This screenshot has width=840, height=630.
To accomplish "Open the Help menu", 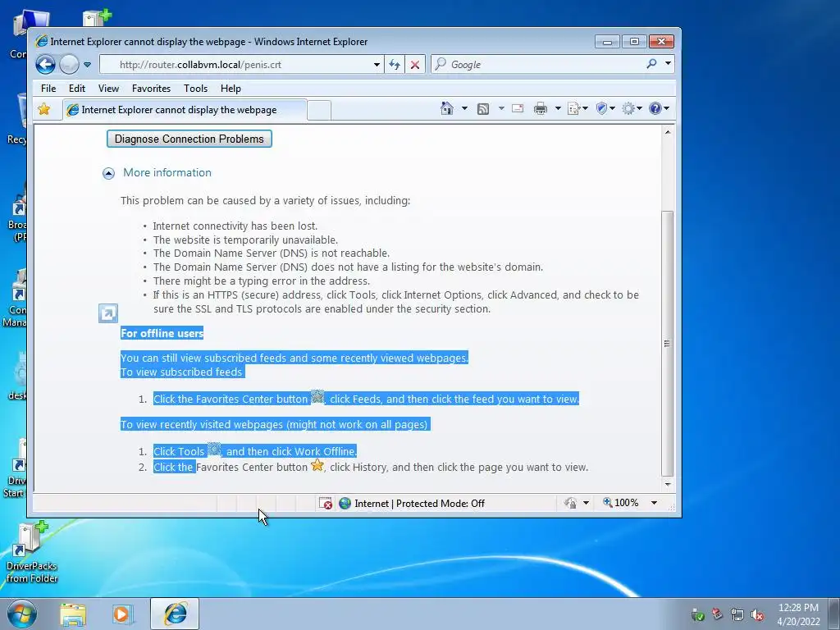I will click(231, 89).
